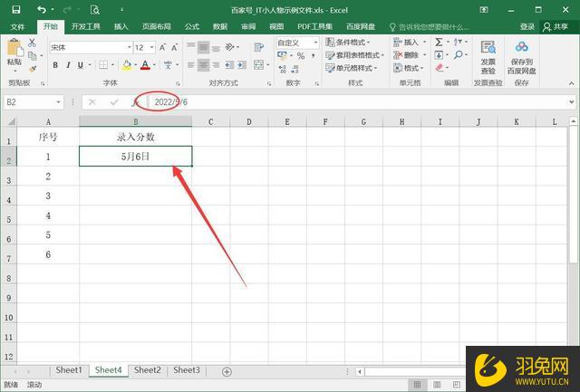The width and height of the screenshot is (580, 392).
Task: Click the red font color swatch
Action: (145, 65)
